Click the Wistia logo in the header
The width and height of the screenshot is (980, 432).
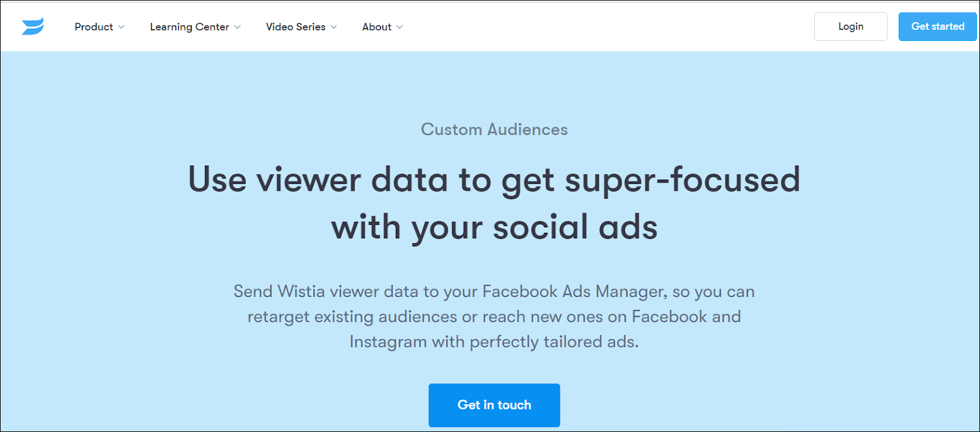click(x=33, y=26)
